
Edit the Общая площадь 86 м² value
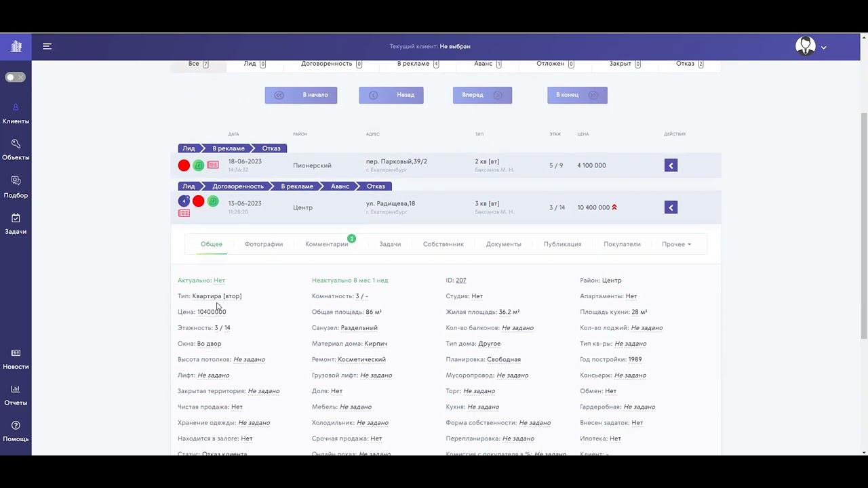coord(374,312)
